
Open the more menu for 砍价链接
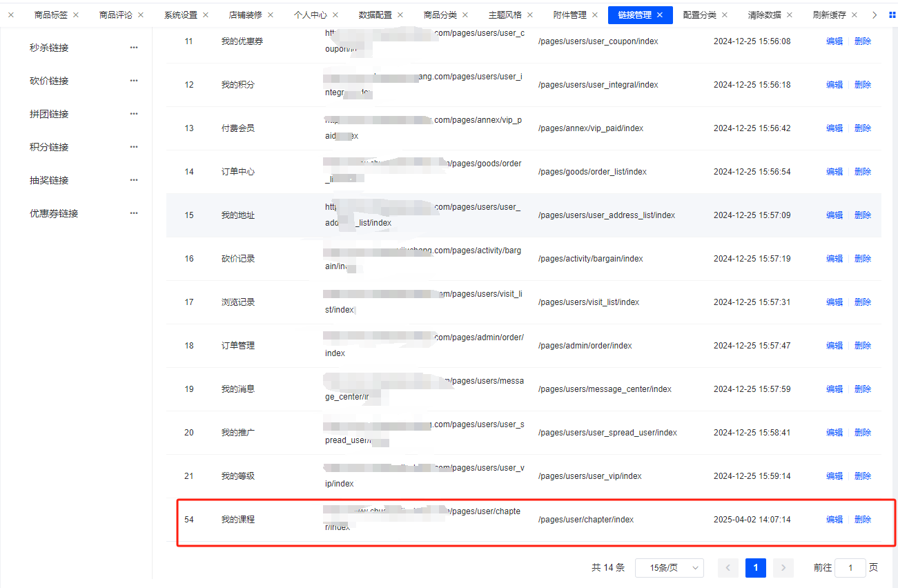pyautogui.click(x=134, y=81)
